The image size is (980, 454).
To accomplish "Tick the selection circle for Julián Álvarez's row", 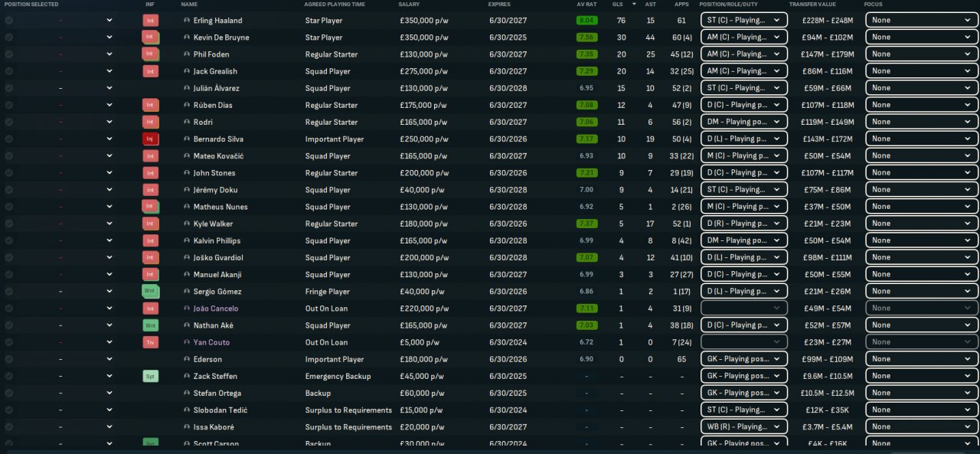I will pos(8,88).
